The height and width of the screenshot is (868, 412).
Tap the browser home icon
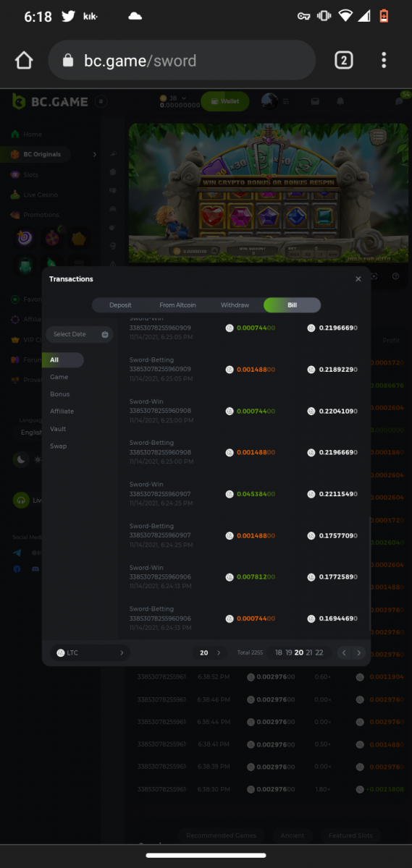click(24, 61)
